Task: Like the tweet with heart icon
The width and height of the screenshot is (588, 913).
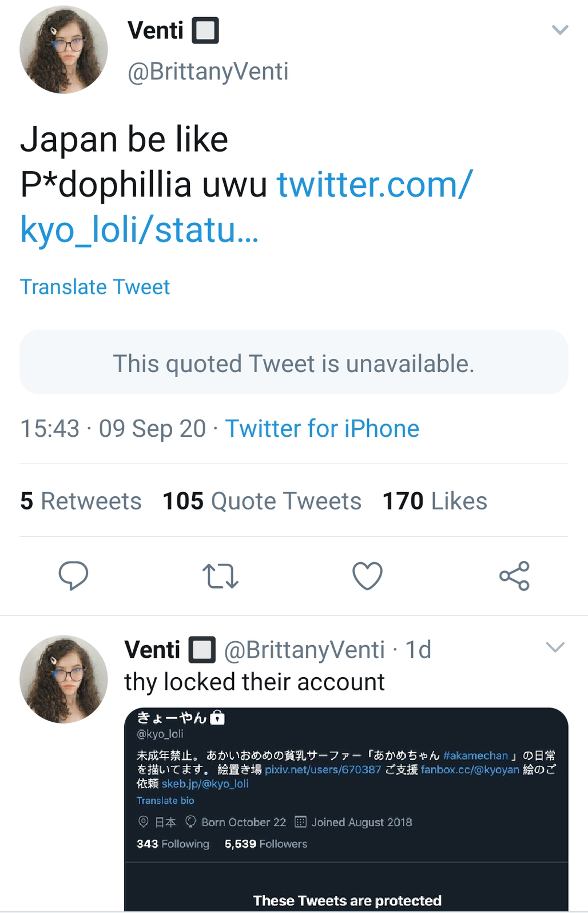Action: [x=367, y=576]
